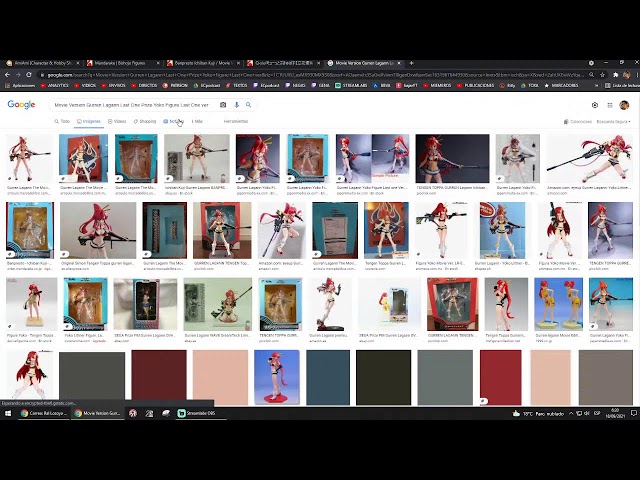Open the SEGA Prize PM Gurren Lagann image
Image resolution: width=640 pixels, height=480 pixels.
point(145,304)
